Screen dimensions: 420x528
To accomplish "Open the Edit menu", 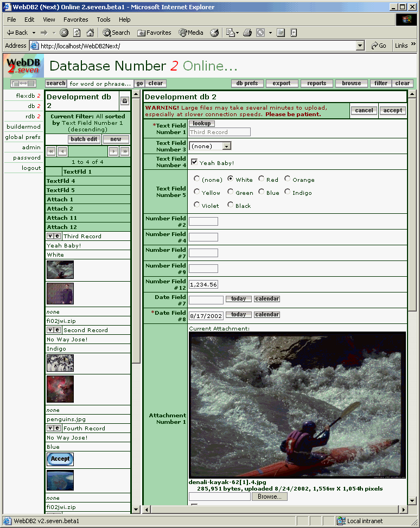I will [x=29, y=20].
